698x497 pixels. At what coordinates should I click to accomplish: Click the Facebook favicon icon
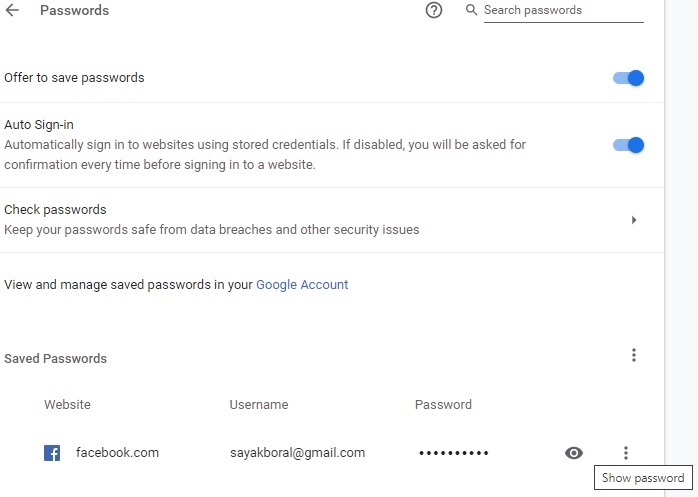(52, 453)
